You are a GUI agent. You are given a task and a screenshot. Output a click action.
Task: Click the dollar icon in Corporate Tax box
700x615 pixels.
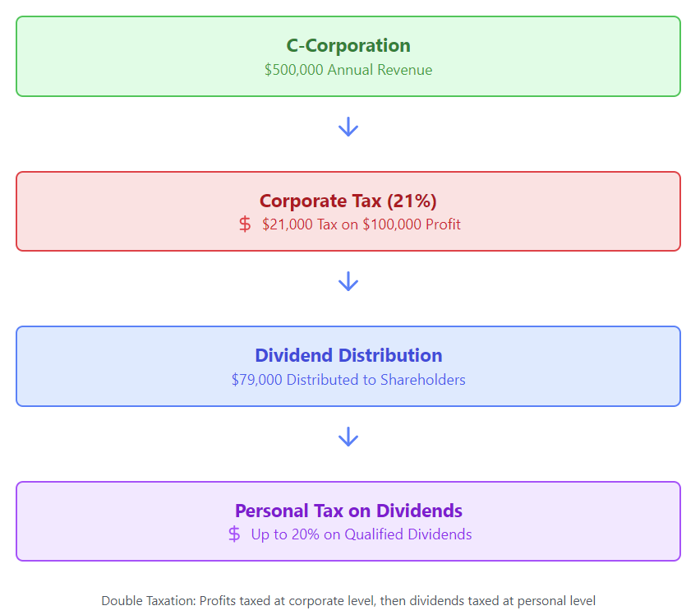tap(245, 224)
